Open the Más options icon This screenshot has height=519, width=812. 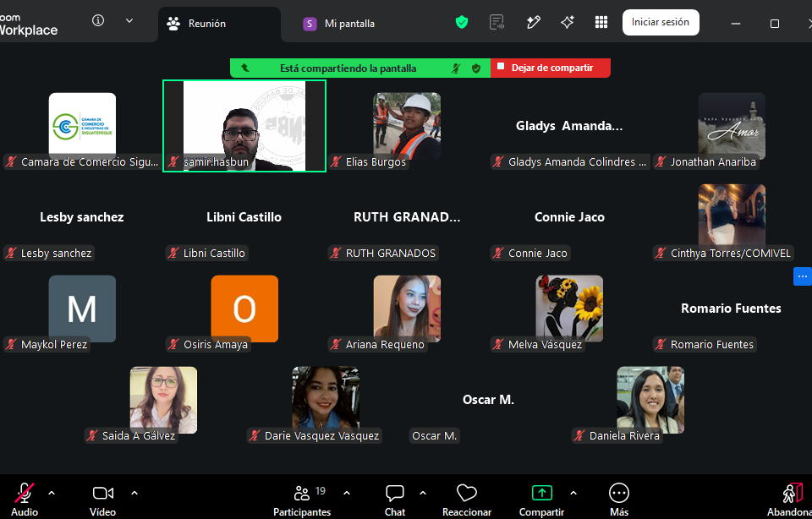point(619,500)
